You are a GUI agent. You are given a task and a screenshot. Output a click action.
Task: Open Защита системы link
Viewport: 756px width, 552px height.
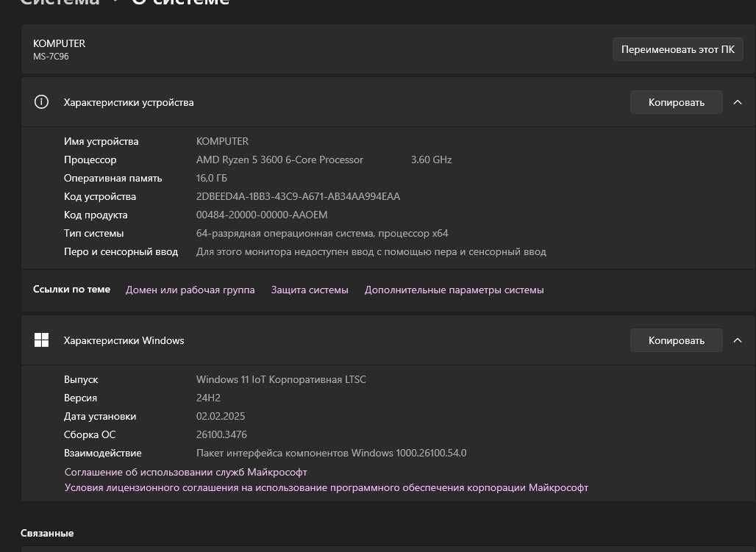pyautogui.click(x=310, y=290)
